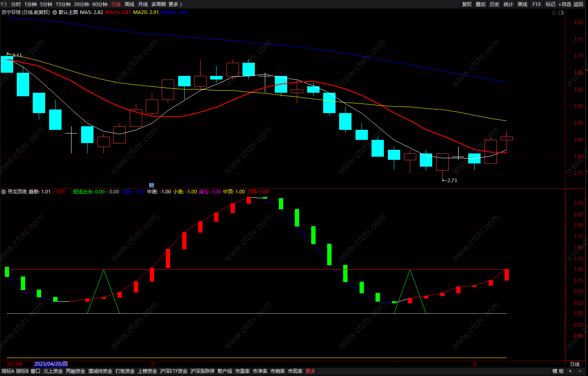This screenshot has width=588, height=376.
Task: Select 5分钟 period
Action: click(x=46, y=4)
